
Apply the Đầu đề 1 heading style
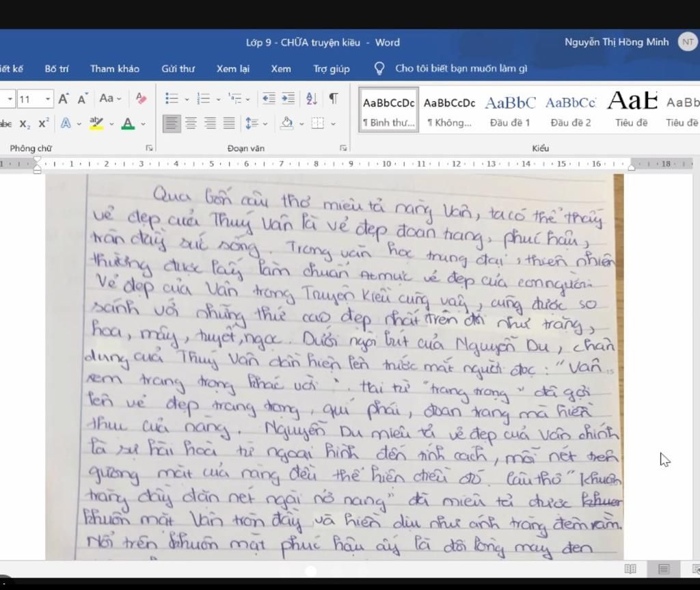coord(510,110)
